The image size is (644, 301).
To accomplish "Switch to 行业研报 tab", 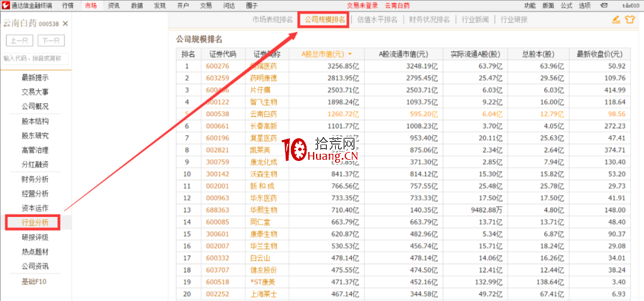I will click(514, 20).
